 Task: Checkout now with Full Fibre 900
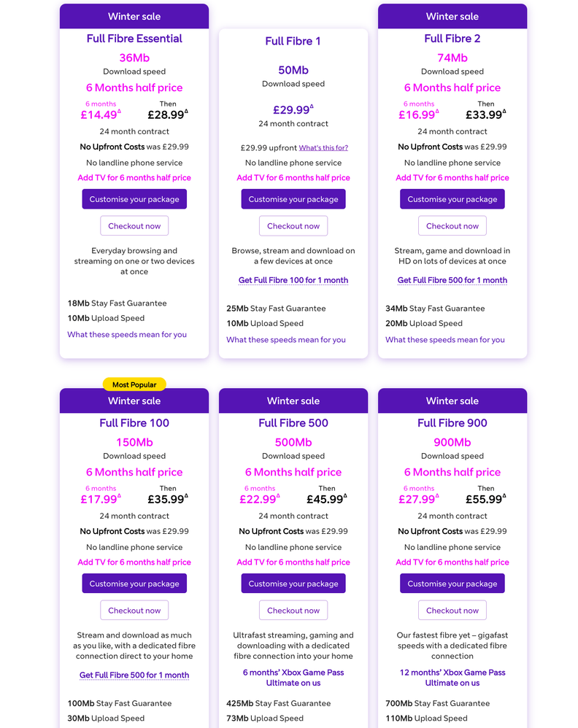tap(452, 611)
